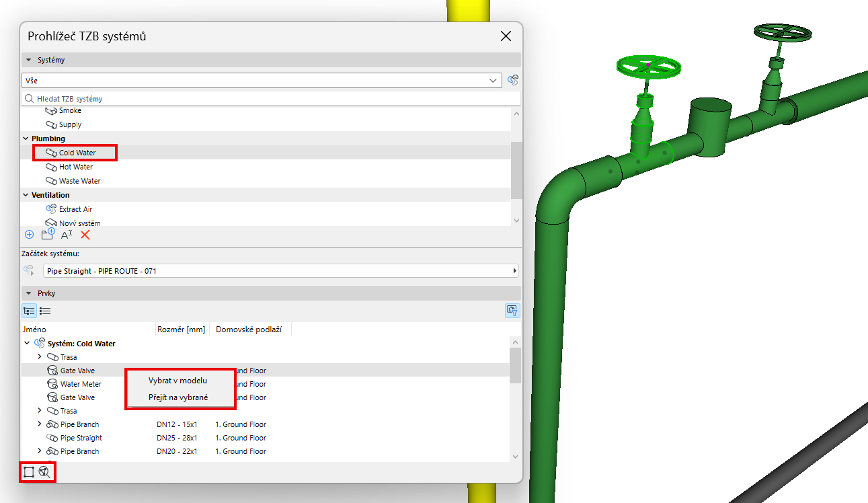Select the Extract Air system
Viewport: 868px width, 503px height.
tap(75, 209)
